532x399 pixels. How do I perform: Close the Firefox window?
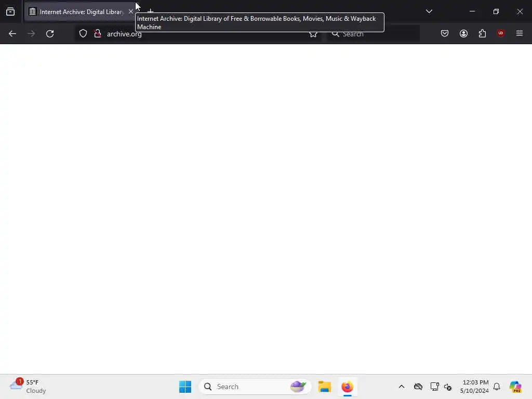click(x=520, y=11)
